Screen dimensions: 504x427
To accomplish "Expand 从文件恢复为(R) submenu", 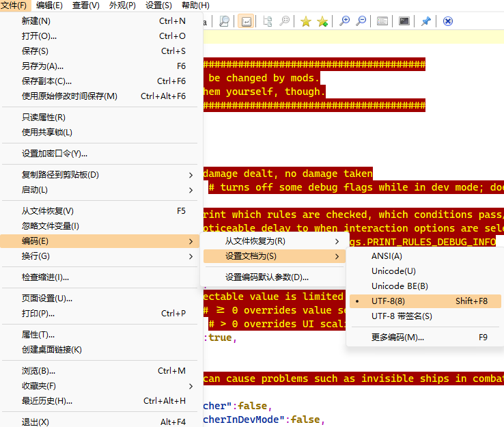I will (274, 241).
